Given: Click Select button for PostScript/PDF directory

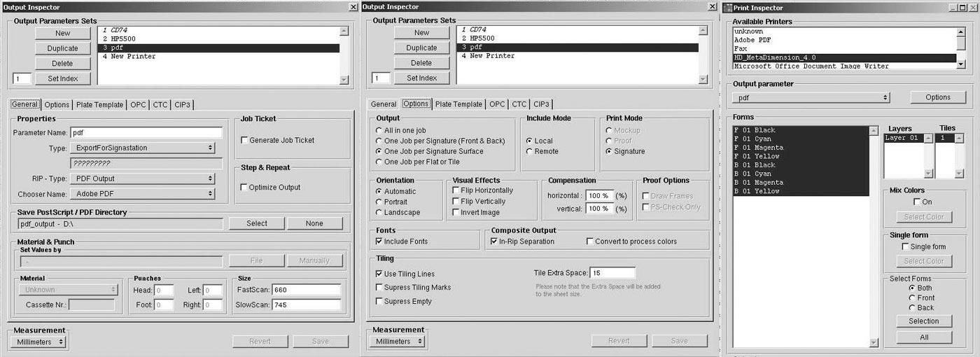Looking at the screenshot, I should [257, 223].
